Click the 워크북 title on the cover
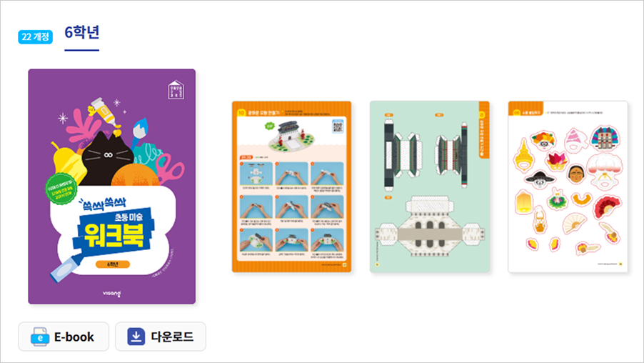This screenshot has height=363, width=644. pos(114,235)
